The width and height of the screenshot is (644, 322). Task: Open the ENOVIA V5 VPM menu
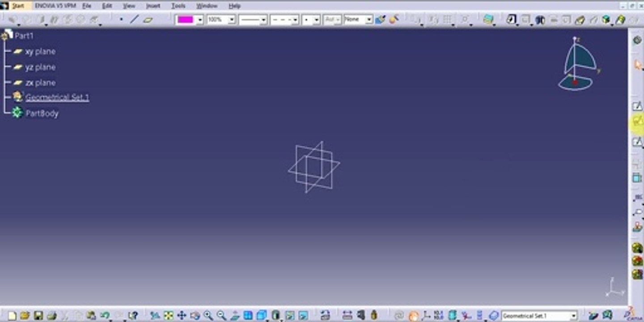click(55, 6)
